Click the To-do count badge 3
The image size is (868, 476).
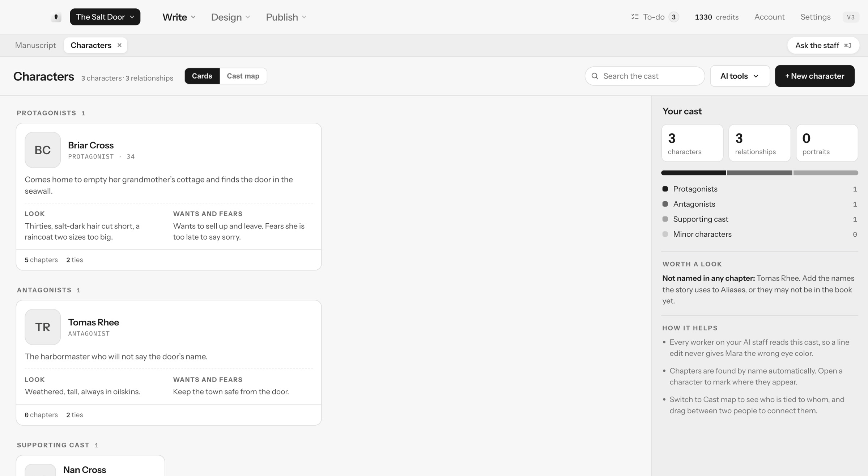point(673,17)
